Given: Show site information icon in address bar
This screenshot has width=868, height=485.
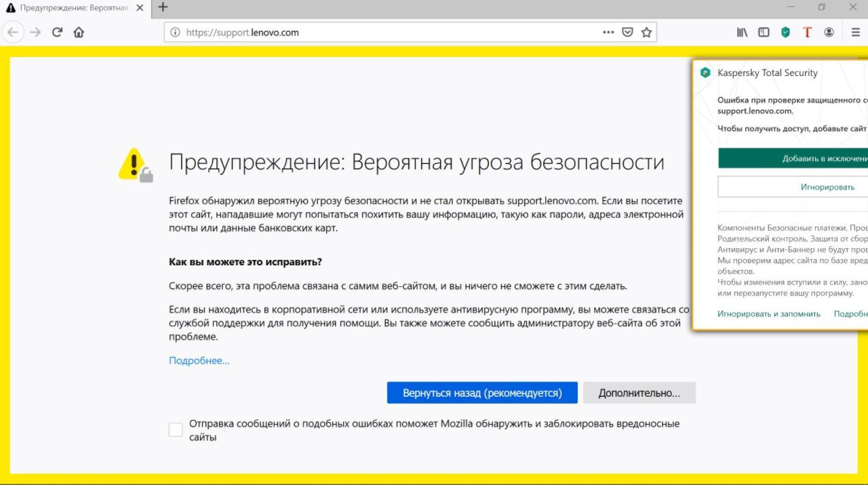Looking at the screenshot, I should point(175,32).
